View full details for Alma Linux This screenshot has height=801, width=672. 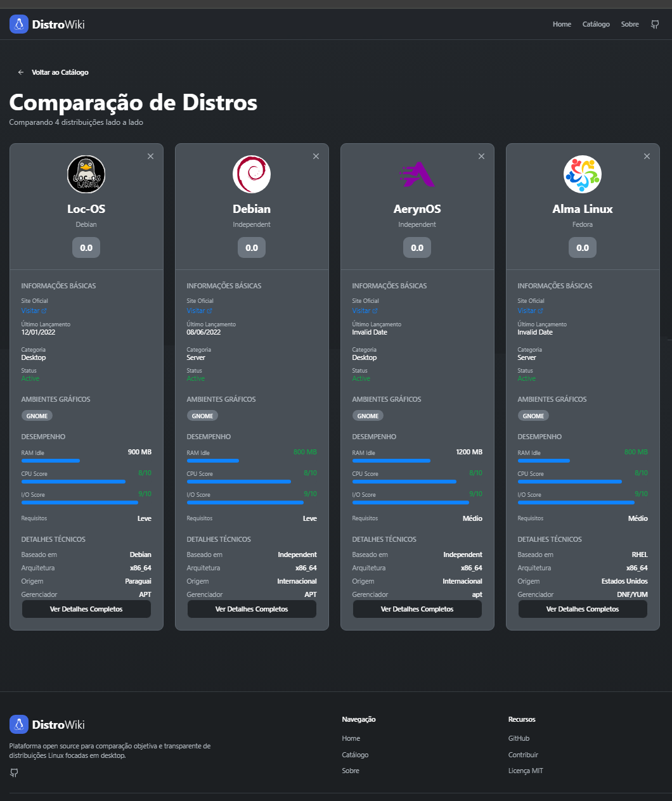(x=583, y=609)
